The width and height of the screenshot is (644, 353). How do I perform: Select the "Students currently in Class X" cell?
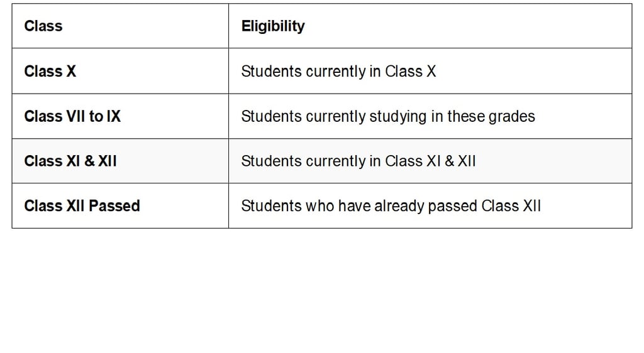click(338, 72)
